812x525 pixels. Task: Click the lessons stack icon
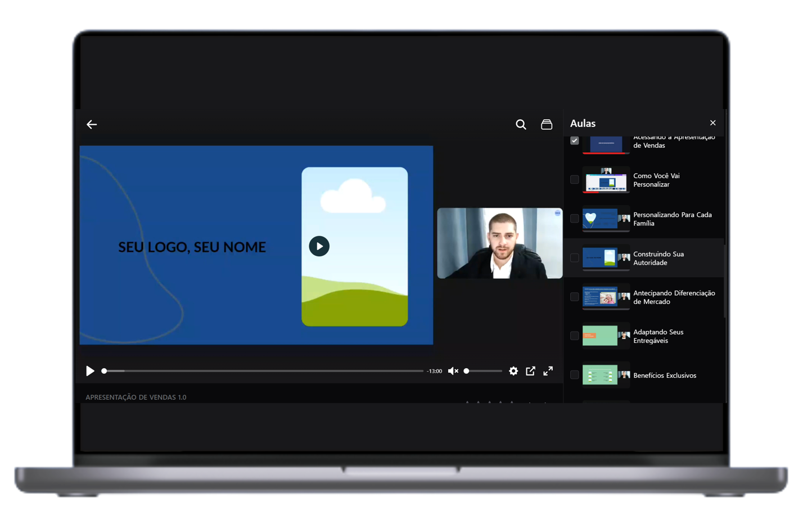(546, 124)
